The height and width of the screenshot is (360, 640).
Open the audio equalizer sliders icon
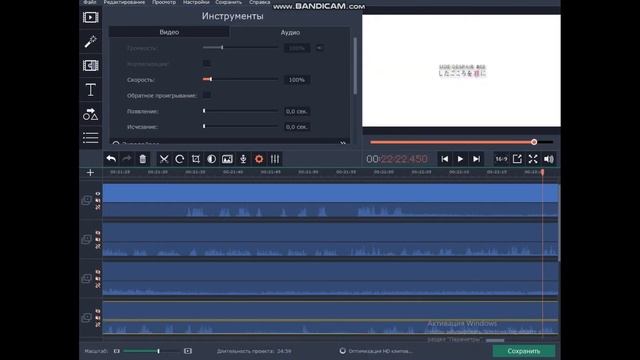point(275,159)
